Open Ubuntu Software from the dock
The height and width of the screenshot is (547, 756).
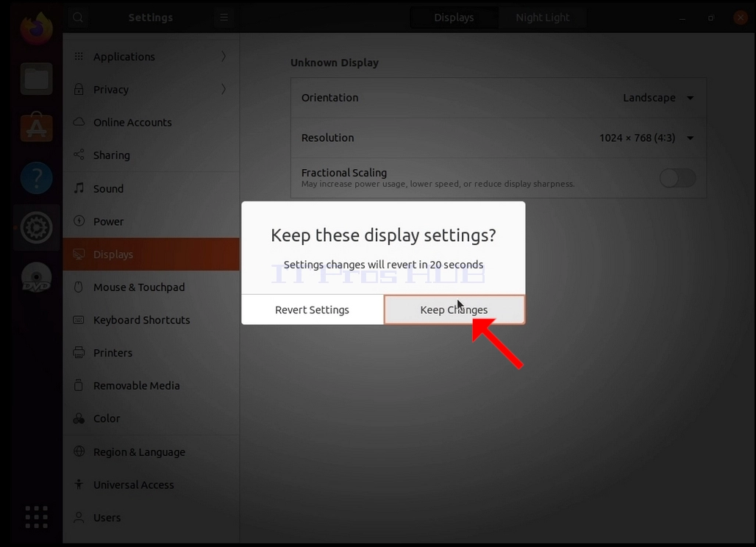(37, 127)
